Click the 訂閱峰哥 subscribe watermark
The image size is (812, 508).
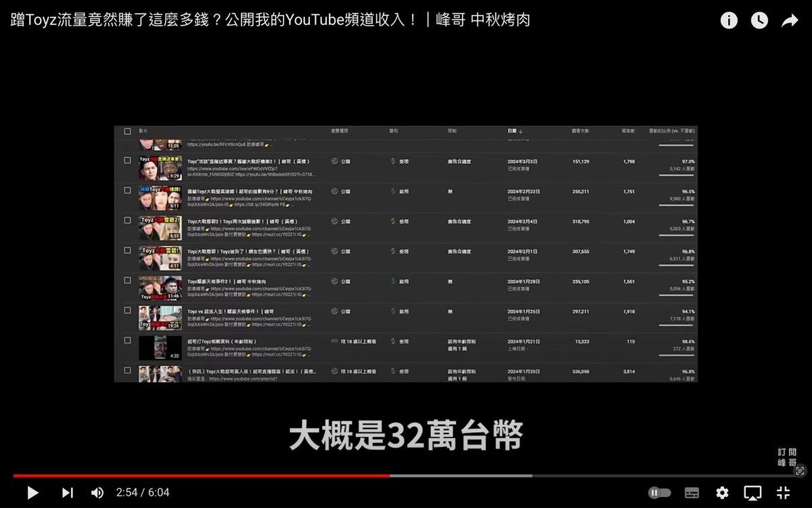click(787, 457)
